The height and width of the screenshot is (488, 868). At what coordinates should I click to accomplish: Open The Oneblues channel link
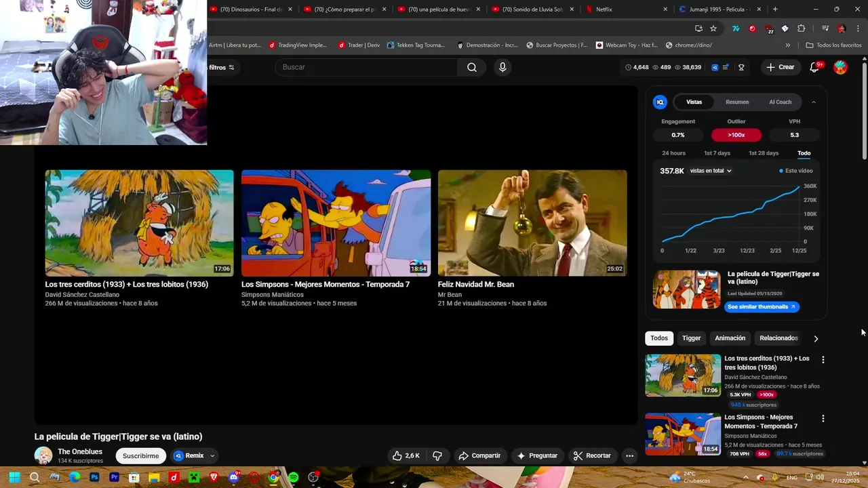80,451
